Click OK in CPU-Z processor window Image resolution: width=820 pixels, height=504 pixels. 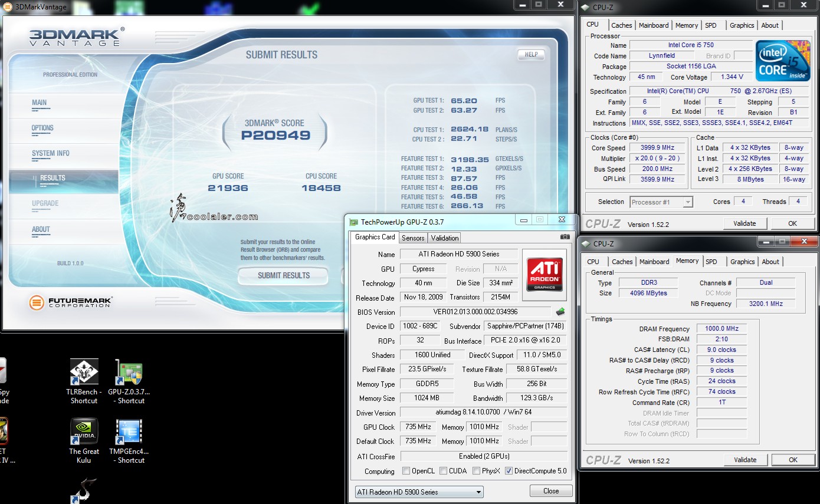click(792, 223)
